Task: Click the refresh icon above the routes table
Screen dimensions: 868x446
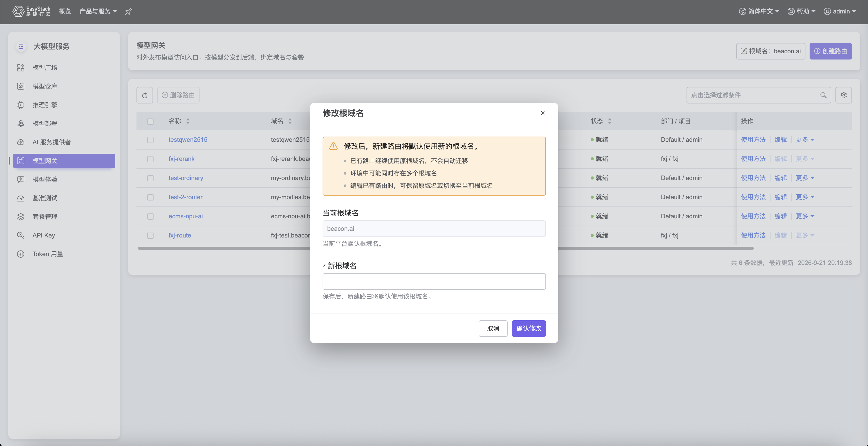Action: (144, 95)
